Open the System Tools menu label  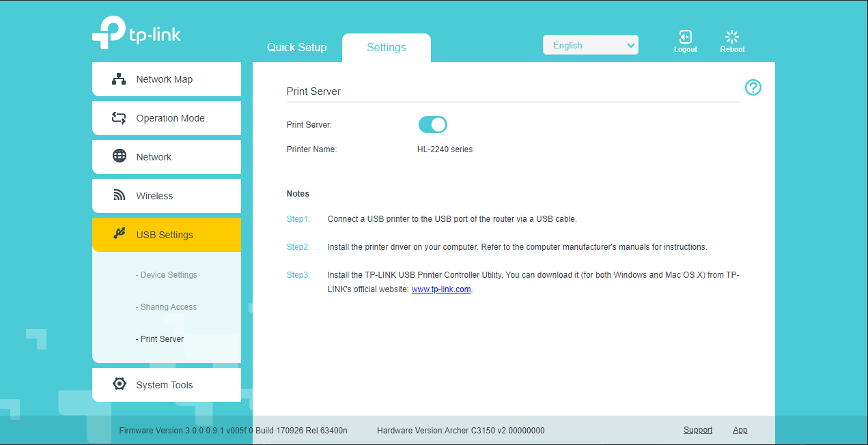pyautogui.click(x=165, y=385)
